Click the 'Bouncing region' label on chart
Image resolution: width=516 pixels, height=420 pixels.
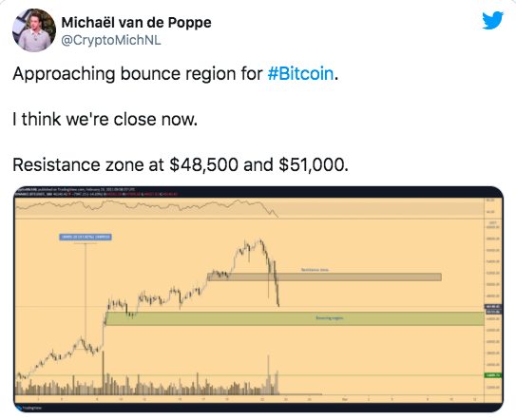(x=330, y=318)
